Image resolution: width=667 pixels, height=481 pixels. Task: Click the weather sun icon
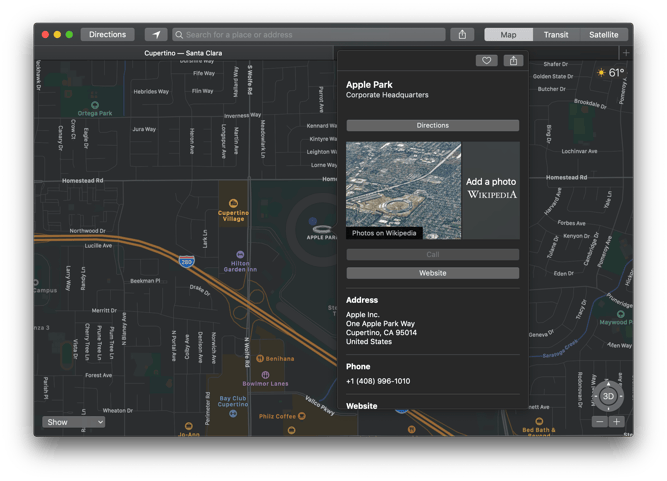click(601, 72)
